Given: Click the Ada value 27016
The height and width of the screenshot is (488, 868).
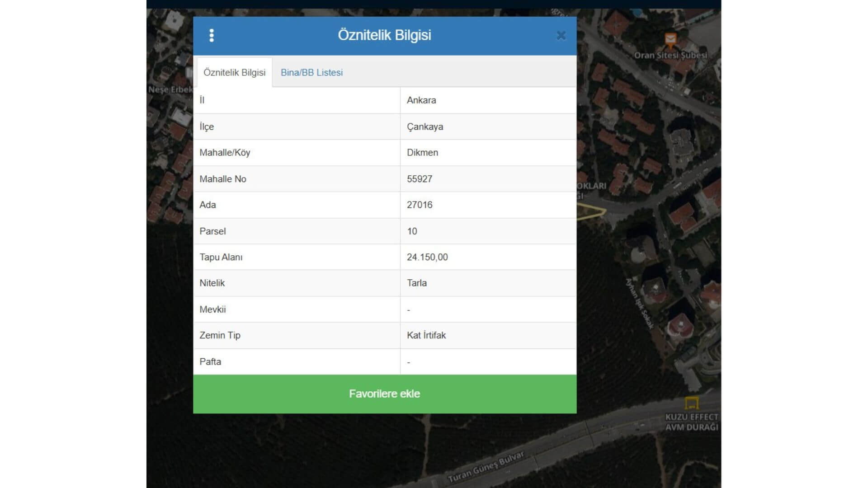Looking at the screenshot, I should click(420, 205).
